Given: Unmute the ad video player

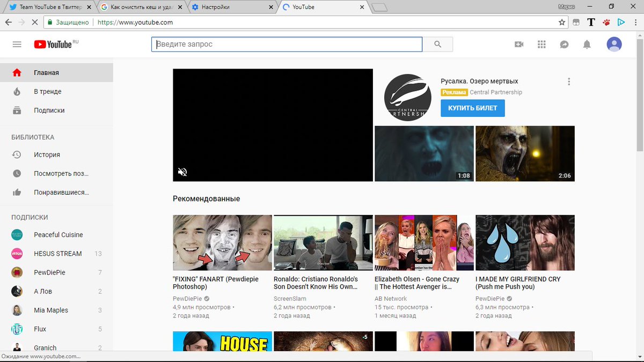Looking at the screenshot, I should coord(182,172).
